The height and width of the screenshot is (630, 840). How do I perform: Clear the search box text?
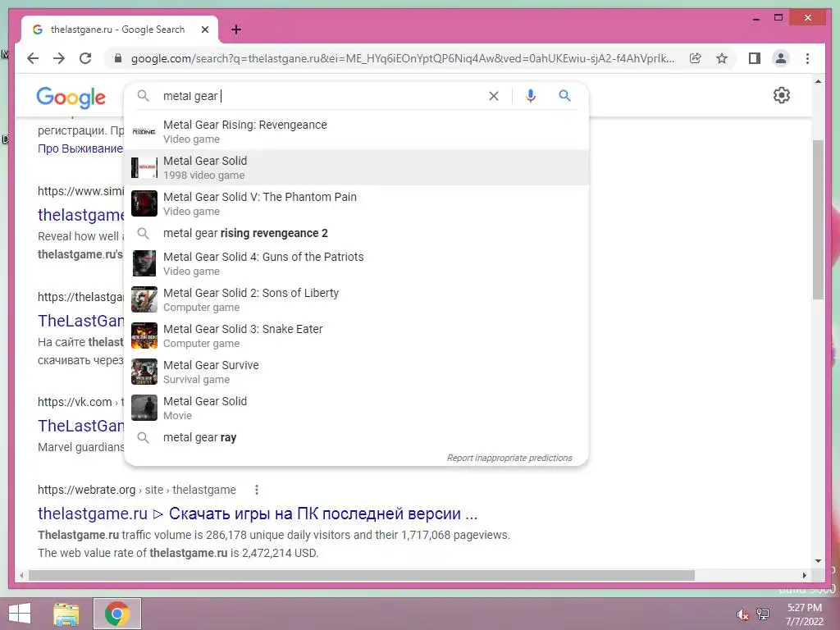coord(493,96)
